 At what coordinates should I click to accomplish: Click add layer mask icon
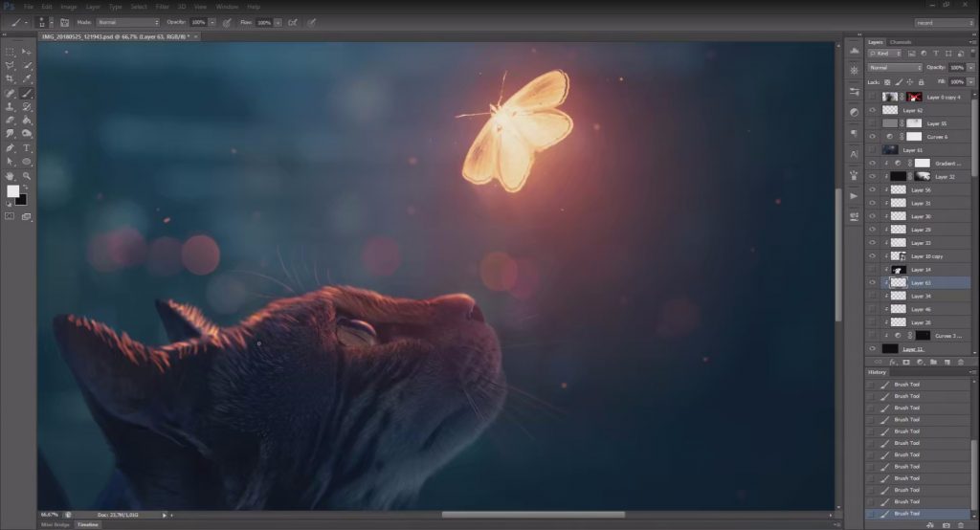[906, 362]
